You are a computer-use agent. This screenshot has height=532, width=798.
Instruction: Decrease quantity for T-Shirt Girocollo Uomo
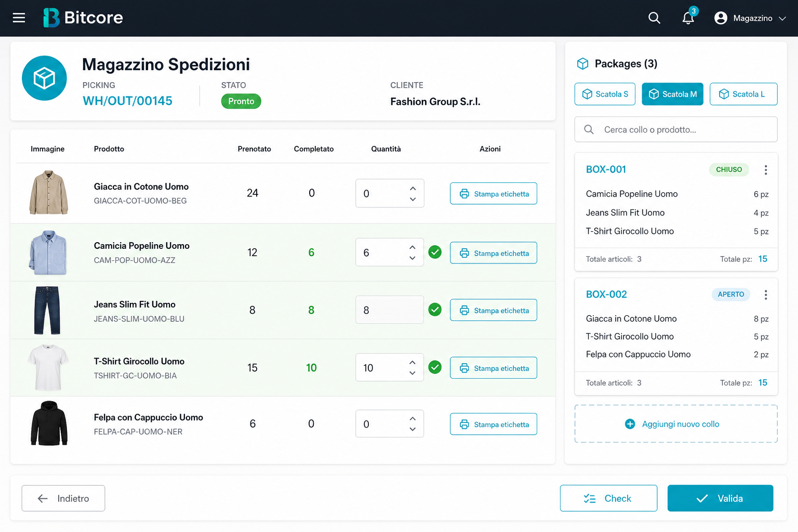tap(413, 373)
